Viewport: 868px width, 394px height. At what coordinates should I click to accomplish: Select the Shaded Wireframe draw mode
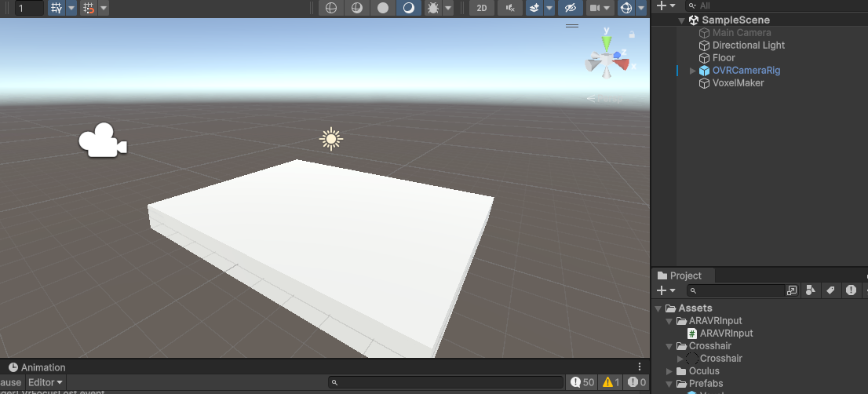[357, 8]
